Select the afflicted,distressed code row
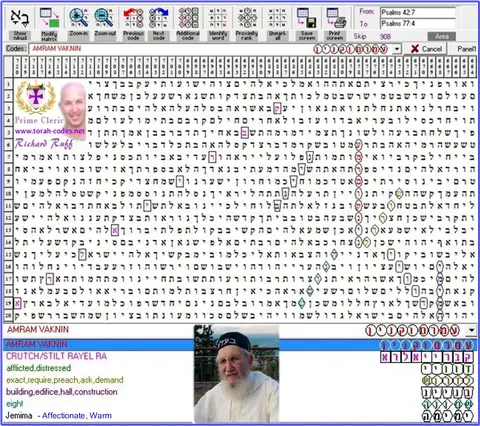Viewport: 480px width, 426px height. coord(240,368)
